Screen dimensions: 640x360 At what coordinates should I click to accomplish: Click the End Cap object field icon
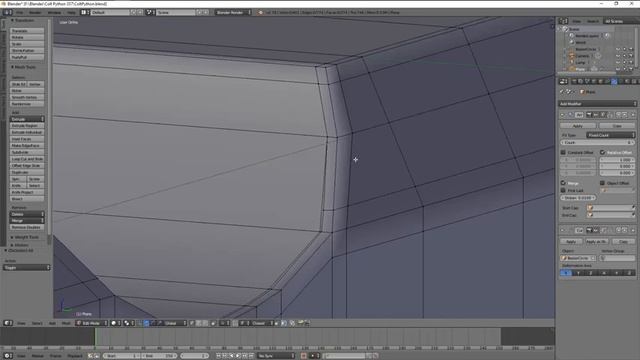click(x=590, y=215)
